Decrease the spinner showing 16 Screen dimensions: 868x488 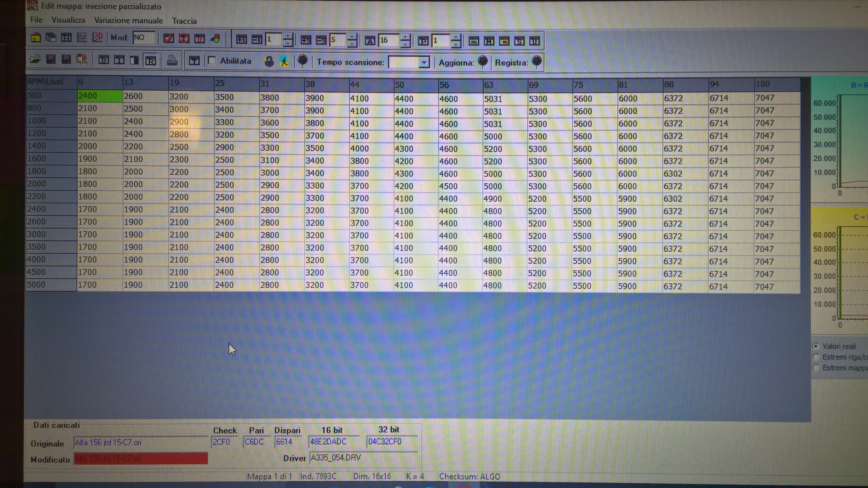pyautogui.click(x=406, y=44)
